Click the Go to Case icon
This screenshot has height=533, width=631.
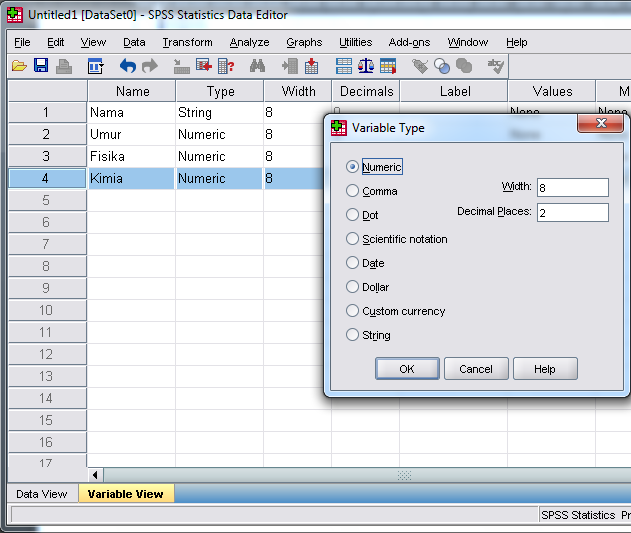181,66
